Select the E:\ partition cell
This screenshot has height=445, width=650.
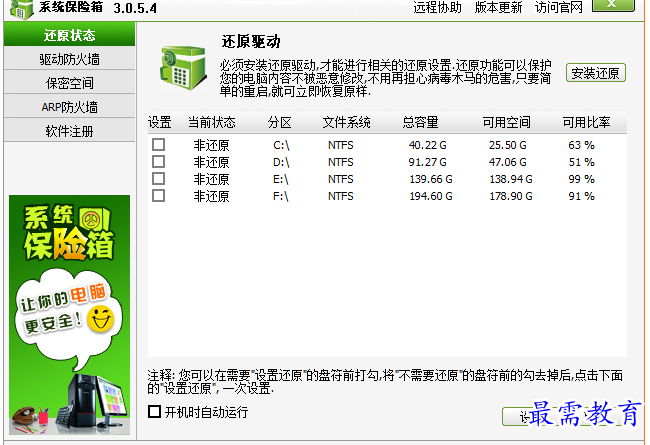click(x=281, y=179)
